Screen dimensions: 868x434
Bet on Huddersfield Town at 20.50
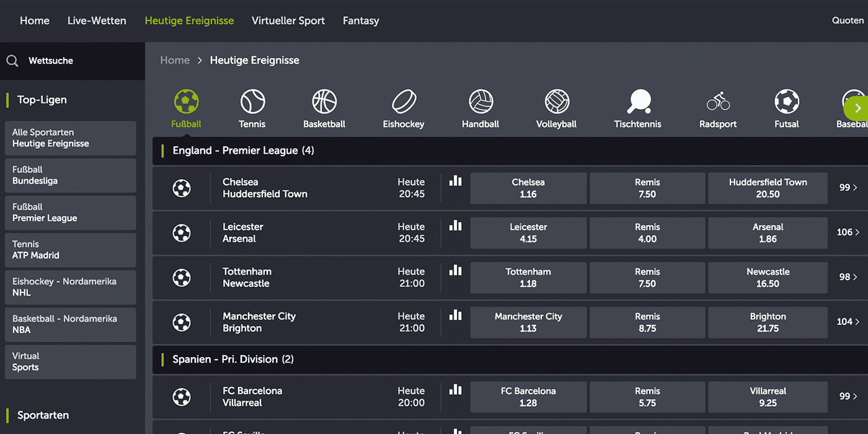pyautogui.click(x=768, y=188)
